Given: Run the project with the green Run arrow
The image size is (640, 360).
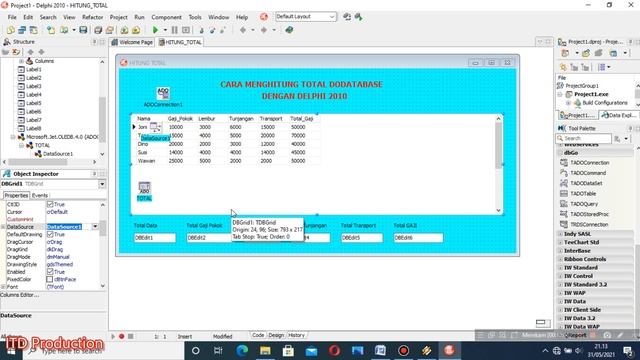Looking at the screenshot, I should [x=155, y=30].
